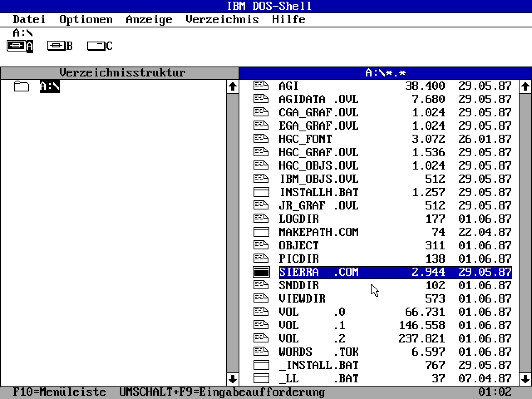Click file list scroll up arrow
532x399 pixels.
click(525, 86)
